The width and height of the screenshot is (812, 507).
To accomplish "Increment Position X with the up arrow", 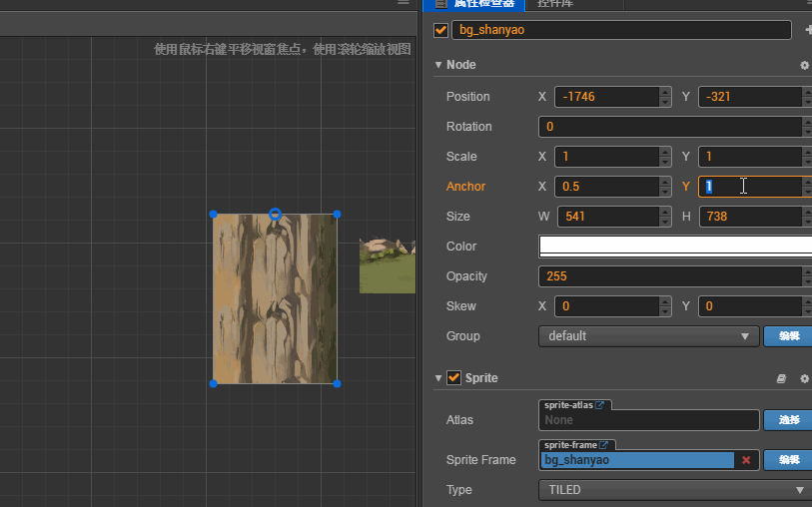I will [665, 92].
